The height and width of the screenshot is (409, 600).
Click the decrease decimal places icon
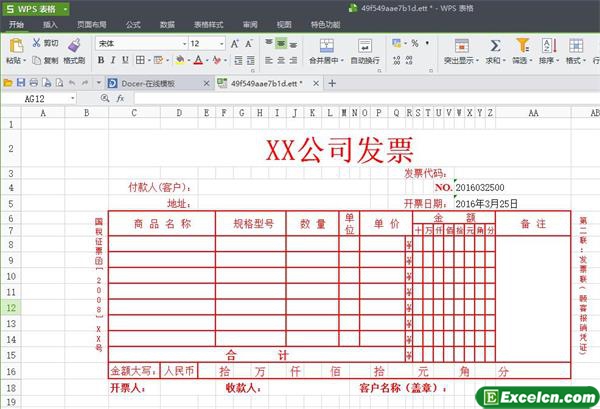pyautogui.click(x=409, y=60)
